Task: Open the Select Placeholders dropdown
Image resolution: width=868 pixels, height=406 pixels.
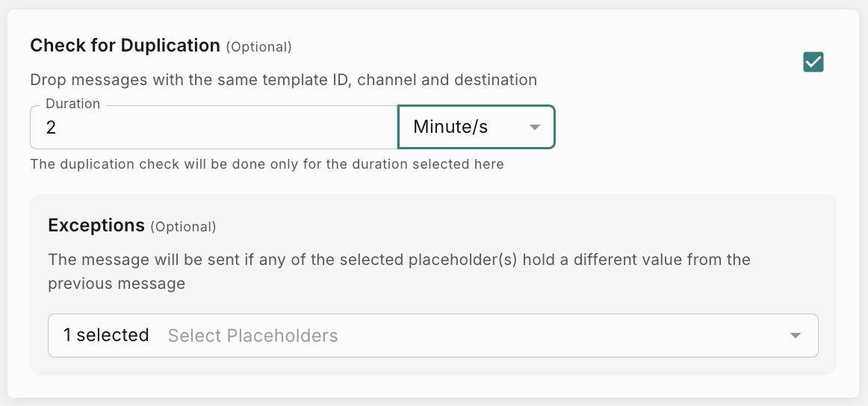Action: tap(433, 336)
